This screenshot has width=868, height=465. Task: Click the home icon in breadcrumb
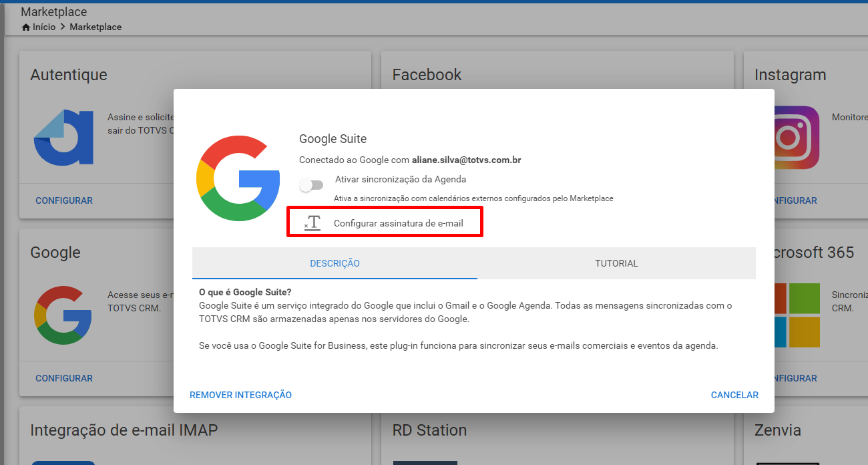(x=26, y=27)
